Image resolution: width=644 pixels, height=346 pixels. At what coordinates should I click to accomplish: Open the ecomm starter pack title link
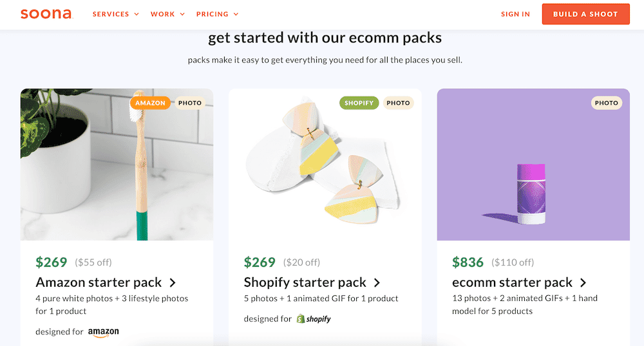pos(512,282)
